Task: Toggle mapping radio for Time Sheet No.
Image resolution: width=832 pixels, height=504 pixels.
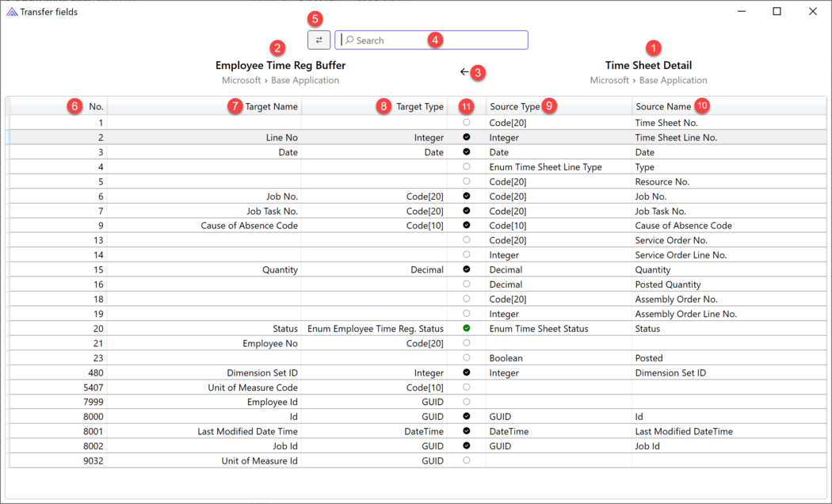Action: 467,123
